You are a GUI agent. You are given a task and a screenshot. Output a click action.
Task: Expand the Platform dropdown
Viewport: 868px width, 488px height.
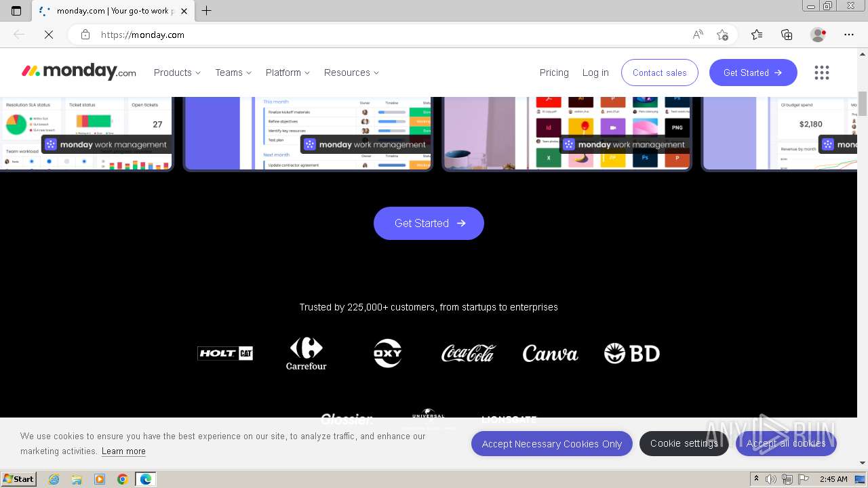click(288, 73)
